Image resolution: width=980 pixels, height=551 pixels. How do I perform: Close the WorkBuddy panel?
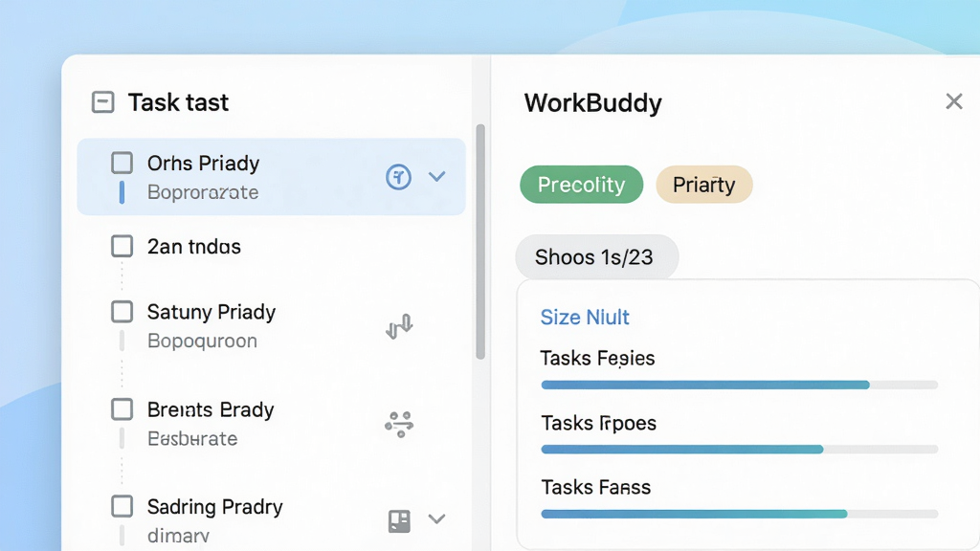coord(954,101)
